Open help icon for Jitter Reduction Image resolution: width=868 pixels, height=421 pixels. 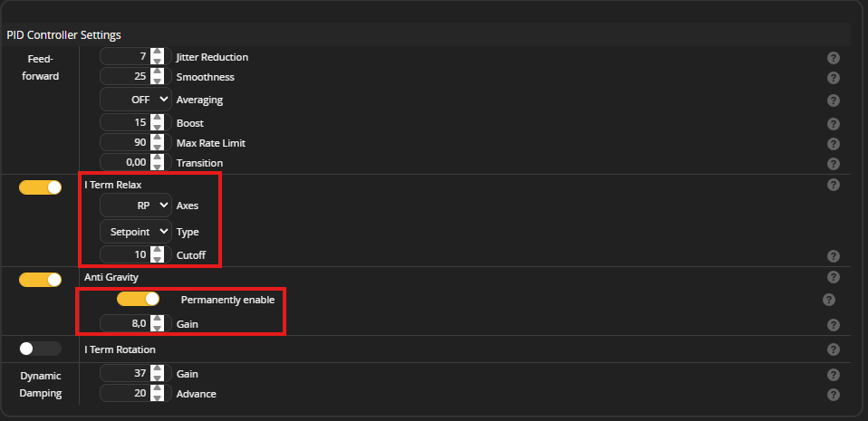834,58
